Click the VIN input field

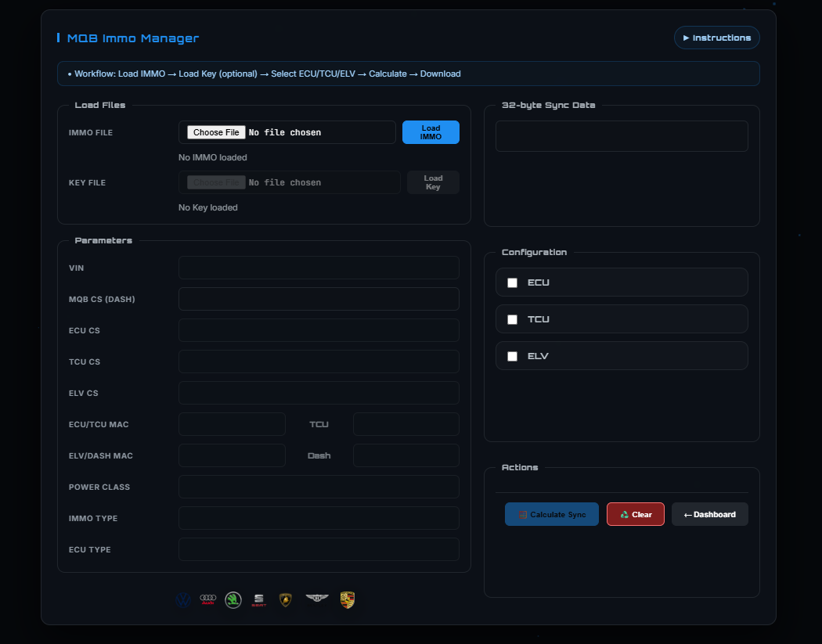[319, 267]
